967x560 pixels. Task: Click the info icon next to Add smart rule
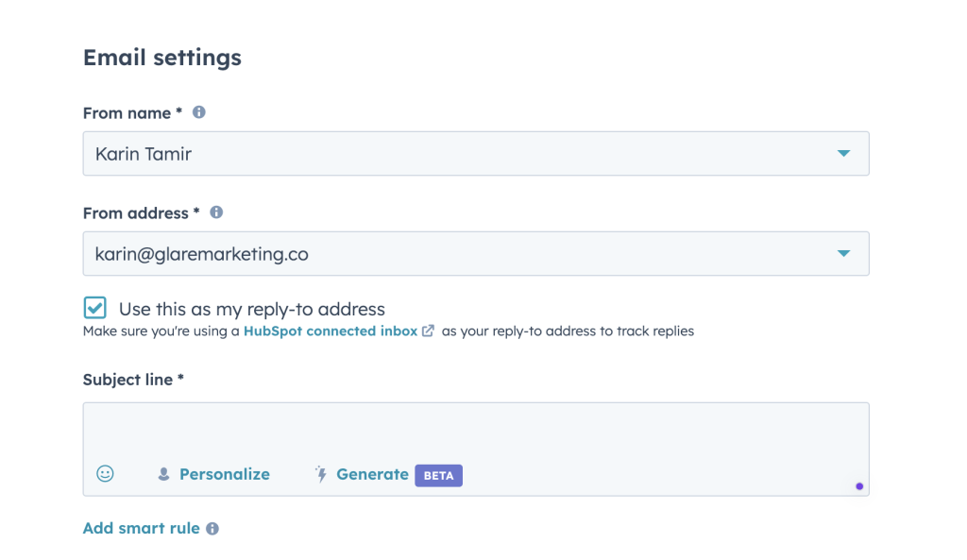[x=212, y=529]
